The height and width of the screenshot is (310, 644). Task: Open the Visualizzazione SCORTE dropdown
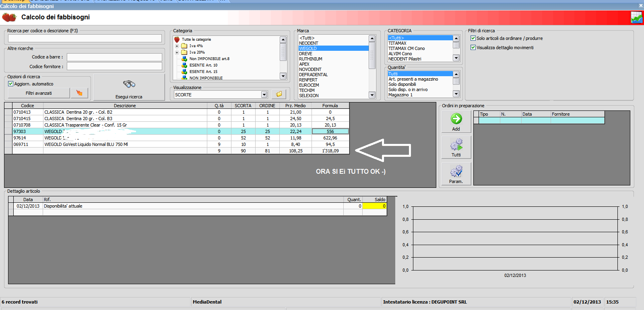tap(264, 95)
